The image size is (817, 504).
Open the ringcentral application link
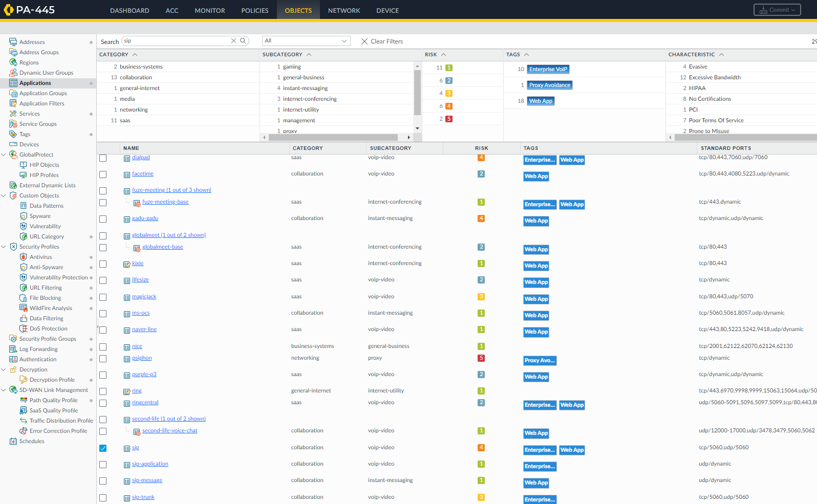(145, 403)
